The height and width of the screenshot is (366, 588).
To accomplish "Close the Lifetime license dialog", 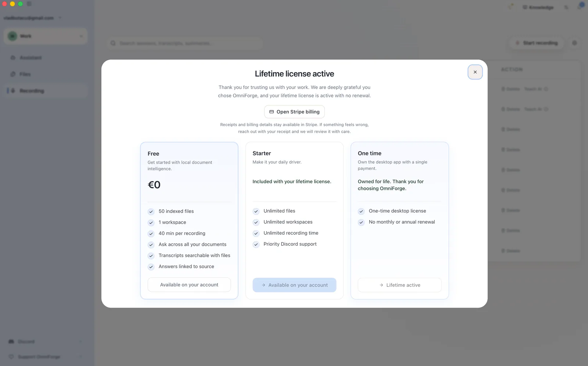I will pyautogui.click(x=475, y=72).
